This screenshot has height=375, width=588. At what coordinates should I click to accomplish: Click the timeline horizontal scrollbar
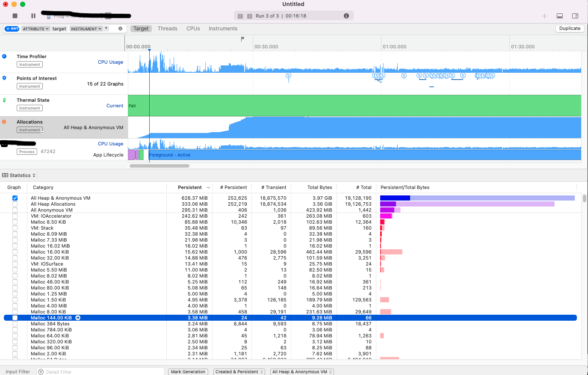click(x=160, y=166)
